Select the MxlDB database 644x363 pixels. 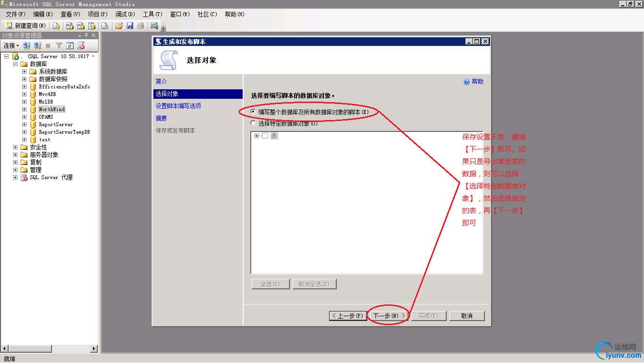point(46,102)
